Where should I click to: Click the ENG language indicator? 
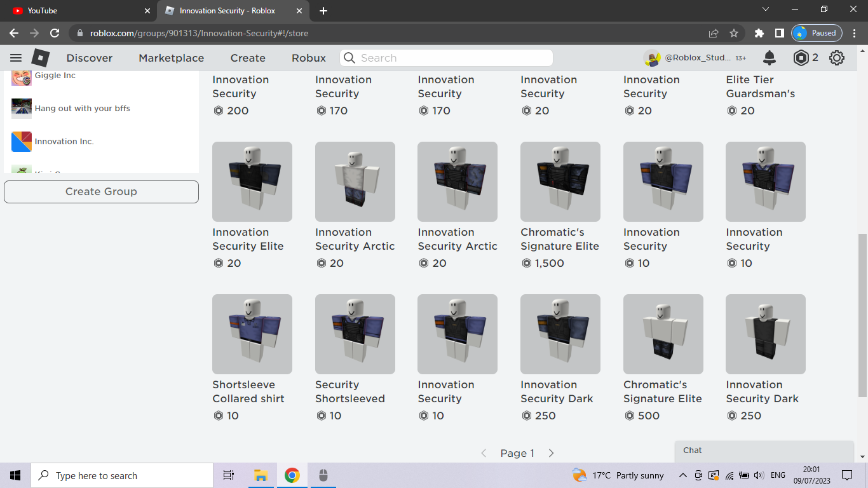tap(778, 475)
